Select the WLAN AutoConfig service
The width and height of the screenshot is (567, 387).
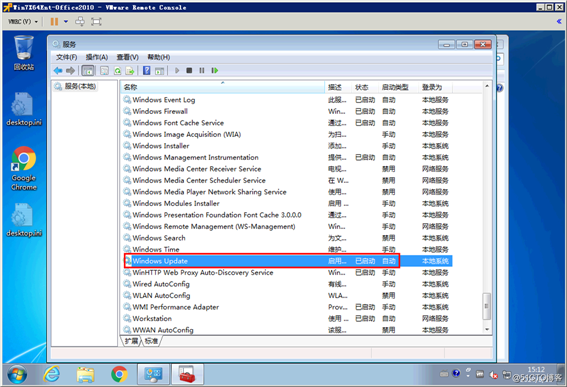[x=287, y=296]
